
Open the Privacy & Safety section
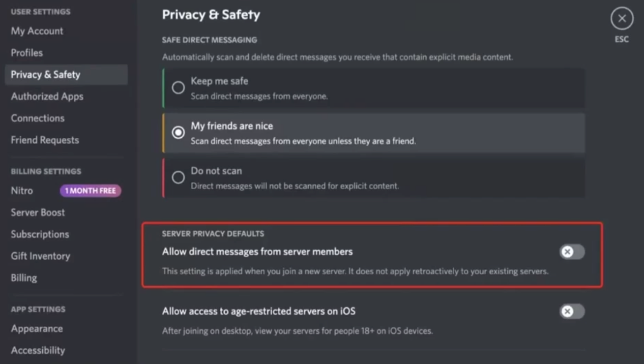coord(45,75)
